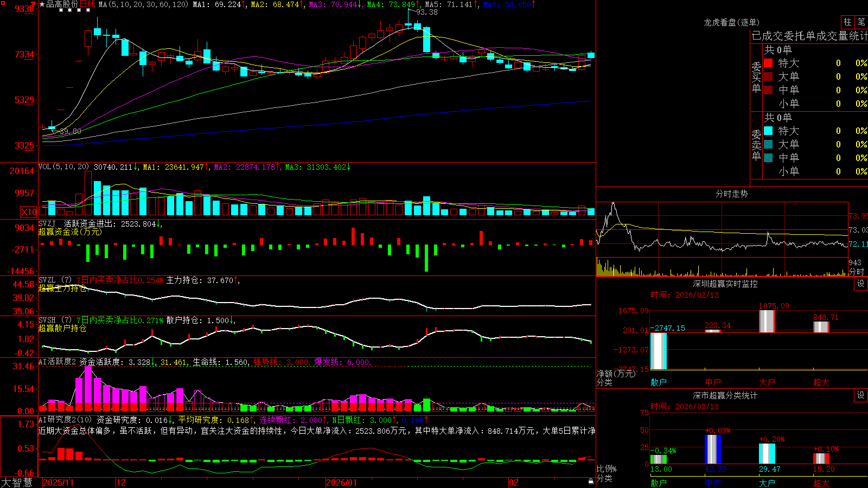
Task: Click the 2026/01 date marker on the time axis
Action: pos(342,483)
